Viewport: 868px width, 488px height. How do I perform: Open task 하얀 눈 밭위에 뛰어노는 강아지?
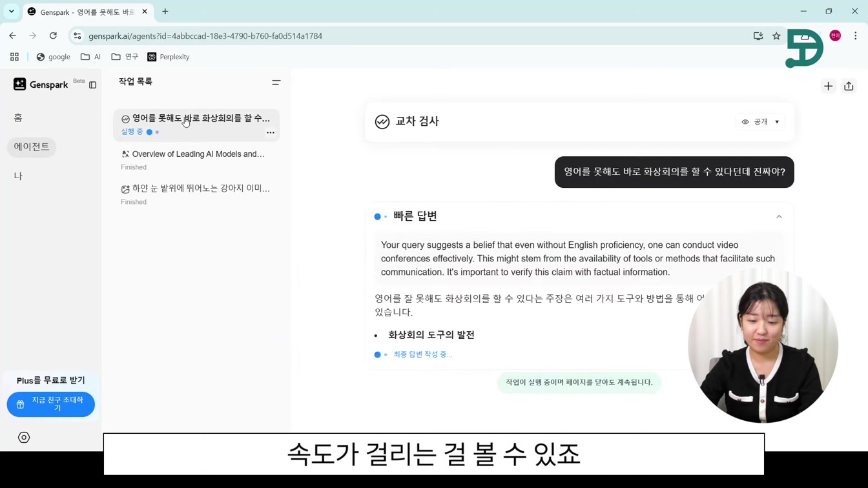coord(196,195)
